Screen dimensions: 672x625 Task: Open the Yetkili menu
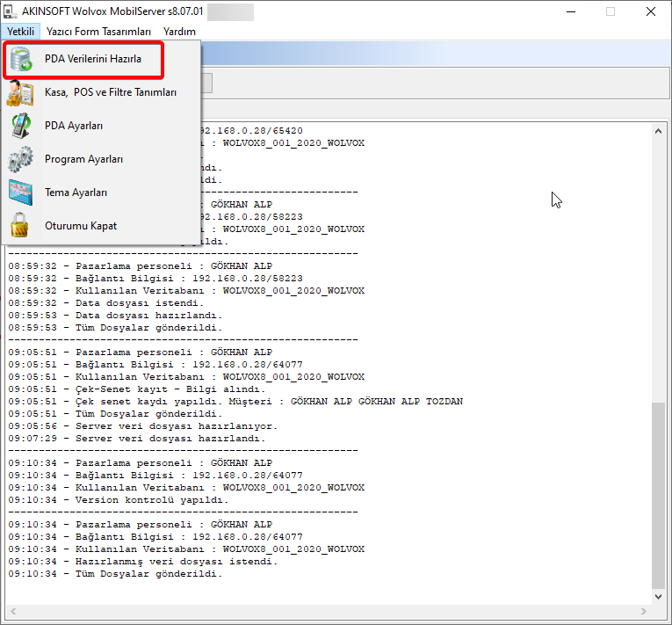[20, 32]
